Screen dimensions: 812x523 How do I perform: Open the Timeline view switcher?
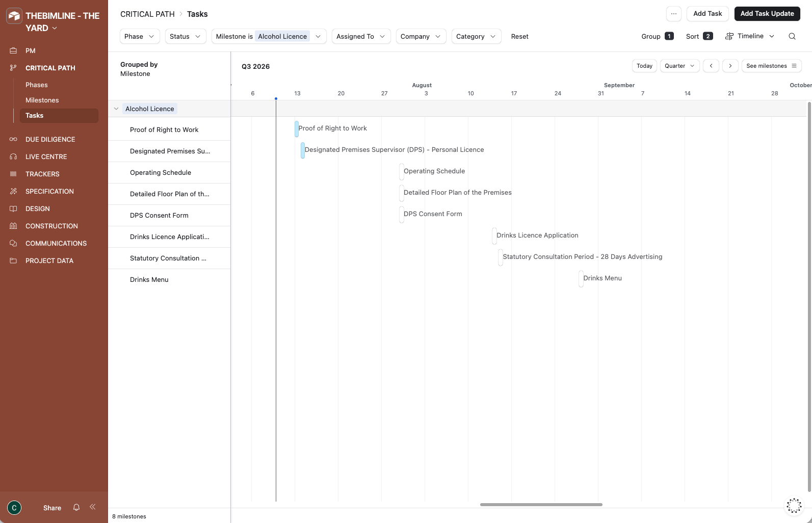(750, 36)
